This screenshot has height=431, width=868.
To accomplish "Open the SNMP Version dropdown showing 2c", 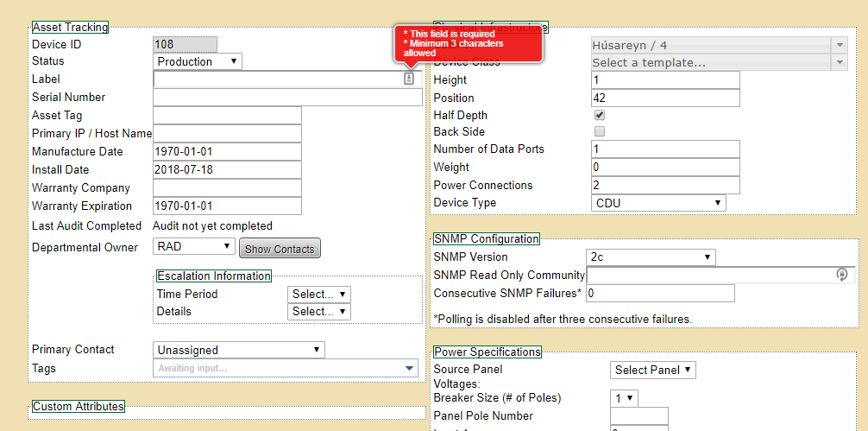I will pyautogui.click(x=651, y=257).
